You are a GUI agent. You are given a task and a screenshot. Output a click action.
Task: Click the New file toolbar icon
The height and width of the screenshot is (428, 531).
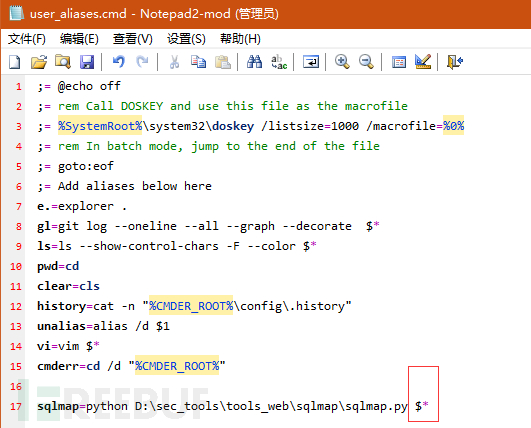tap(14, 62)
